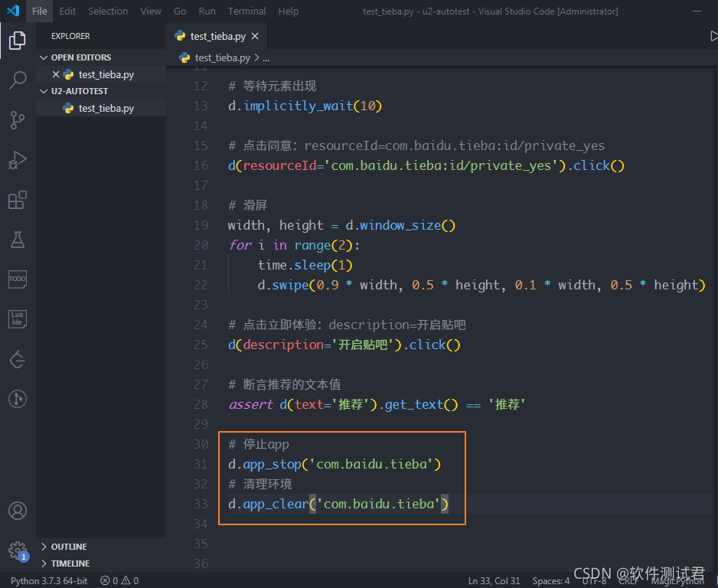Image resolution: width=718 pixels, height=588 pixels.
Task: Close the test_tieba.py editor tab
Action: 255,36
